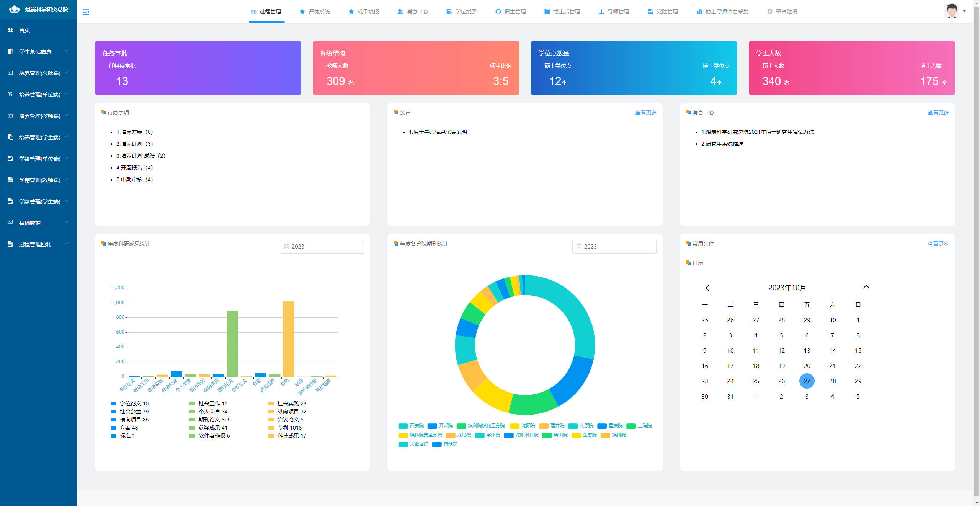Toggle 开采院 in donut chart legend
The height and width of the screenshot is (506, 980).
tap(440, 426)
